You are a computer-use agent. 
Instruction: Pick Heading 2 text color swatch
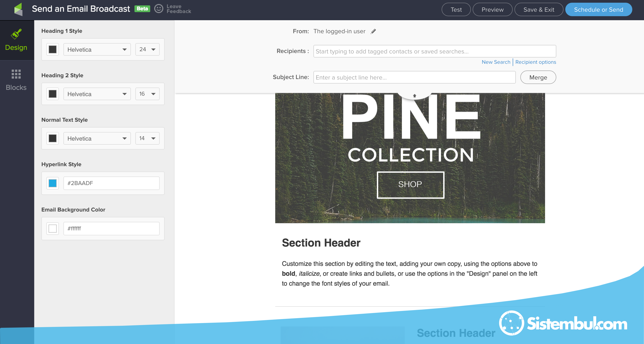click(x=52, y=94)
